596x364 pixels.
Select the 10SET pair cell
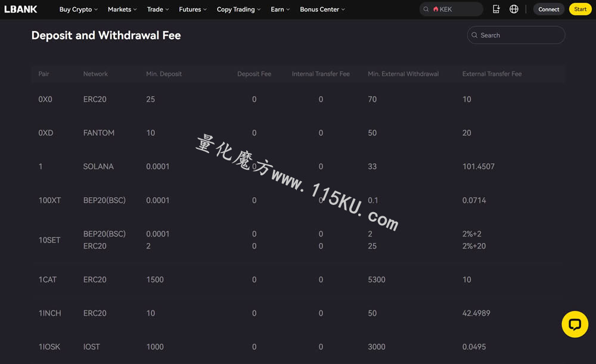click(49, 240)
